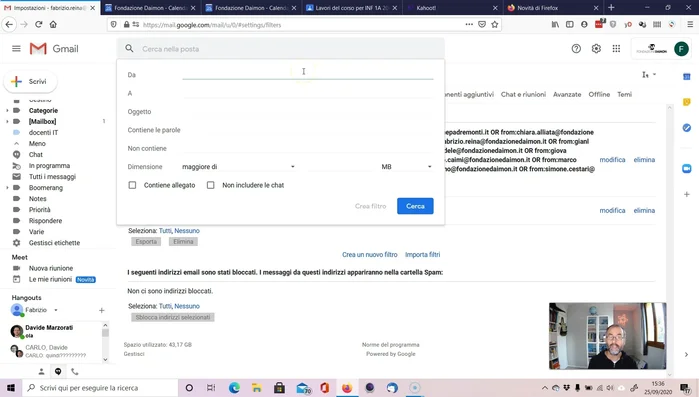Click the Scrivi compose button

(30, 82)
